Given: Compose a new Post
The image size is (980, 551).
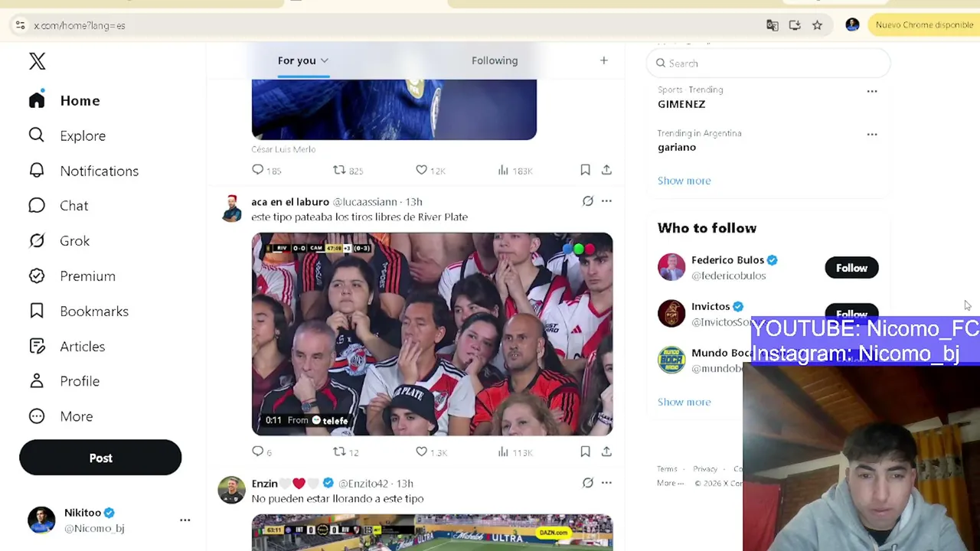Looking at the screenshot, I should pos(100,458).
